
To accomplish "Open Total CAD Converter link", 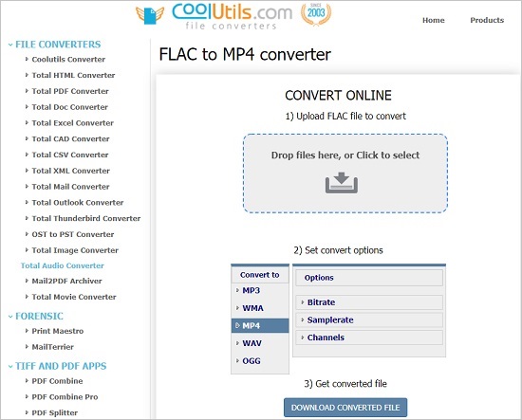I will [70, 139].
